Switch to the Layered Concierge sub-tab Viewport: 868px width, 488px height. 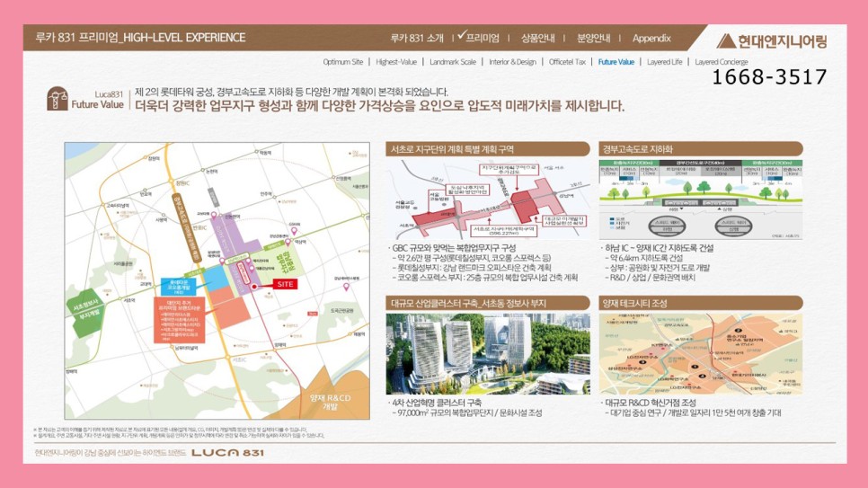(722, 62)
